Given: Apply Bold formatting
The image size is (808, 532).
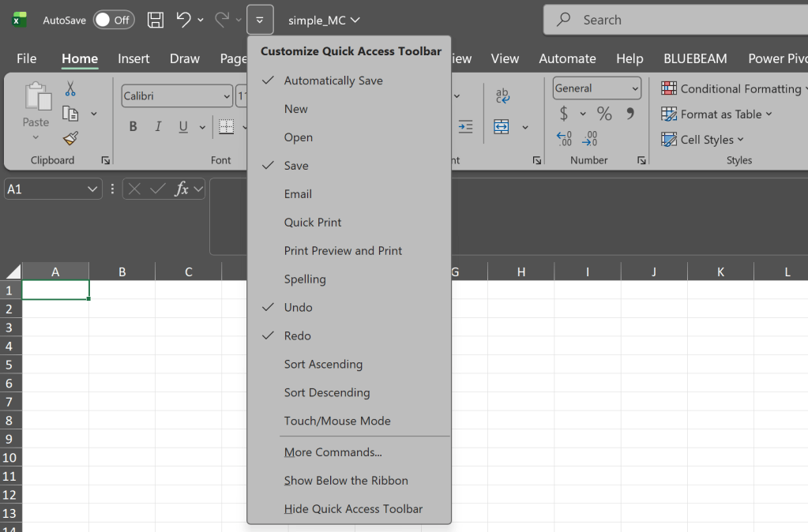Looking at the screenshot, I should coord(133,127).
